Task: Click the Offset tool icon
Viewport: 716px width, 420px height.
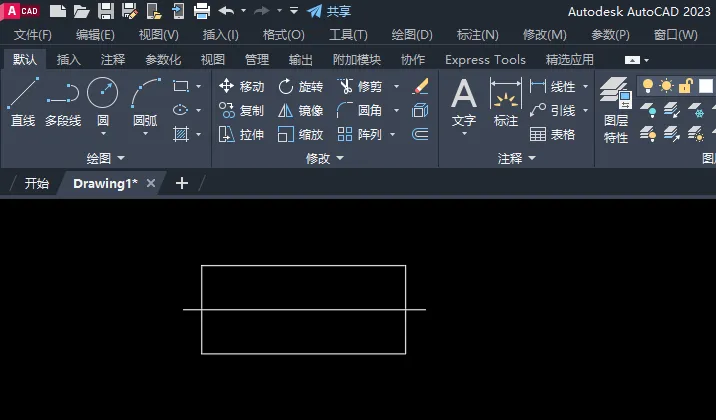Action: 420,134
